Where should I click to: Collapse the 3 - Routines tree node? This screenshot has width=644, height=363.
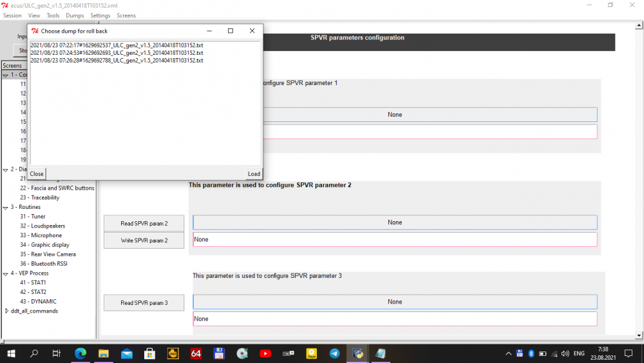point(6,207)
